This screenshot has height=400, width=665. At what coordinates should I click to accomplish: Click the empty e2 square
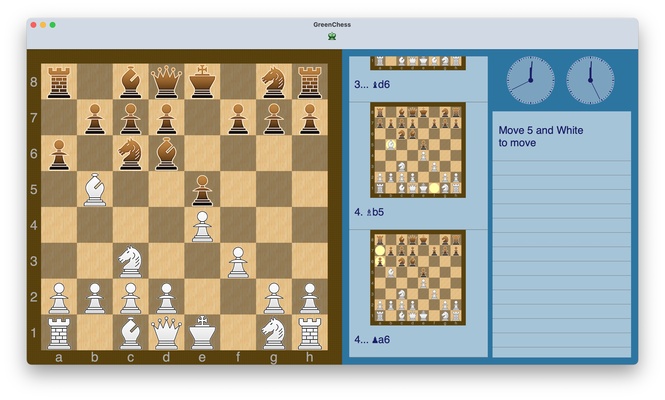[x=202, y=297]
